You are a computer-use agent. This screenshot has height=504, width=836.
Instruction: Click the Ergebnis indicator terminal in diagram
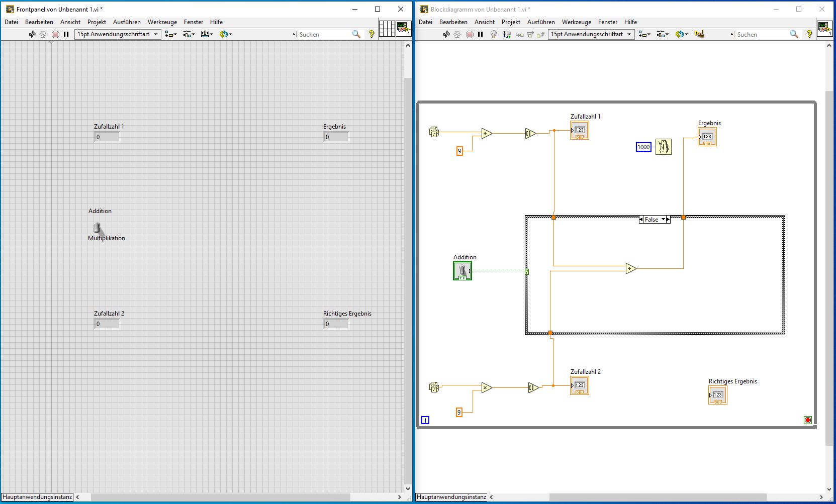[707, 137]
